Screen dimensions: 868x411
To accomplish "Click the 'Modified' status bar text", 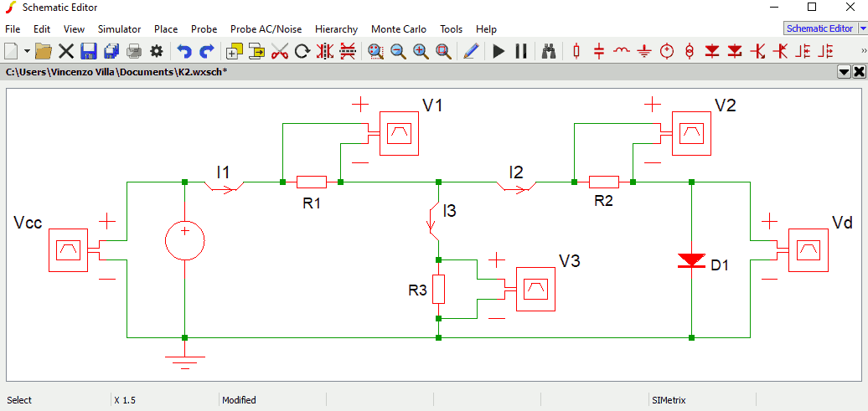I will pyautogui.click(x=239, y=400).
